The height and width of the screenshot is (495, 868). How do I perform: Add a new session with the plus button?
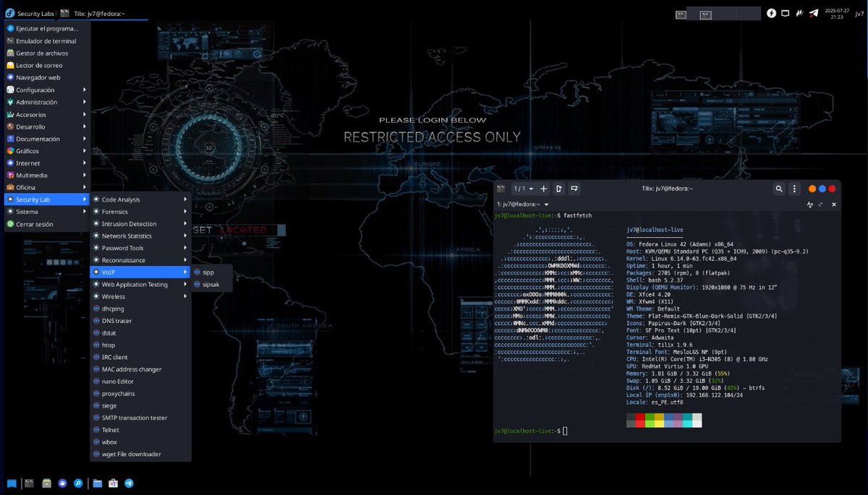pos(544,189)
